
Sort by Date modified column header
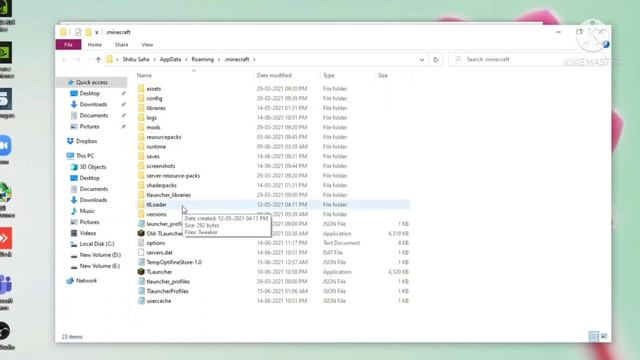pyautogui.click(x=274, y=76)
